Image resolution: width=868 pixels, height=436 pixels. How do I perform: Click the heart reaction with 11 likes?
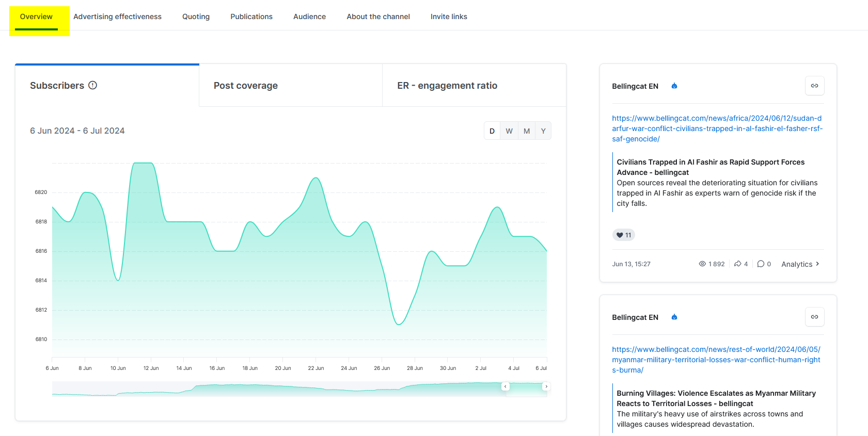click(x=623, y=235)
